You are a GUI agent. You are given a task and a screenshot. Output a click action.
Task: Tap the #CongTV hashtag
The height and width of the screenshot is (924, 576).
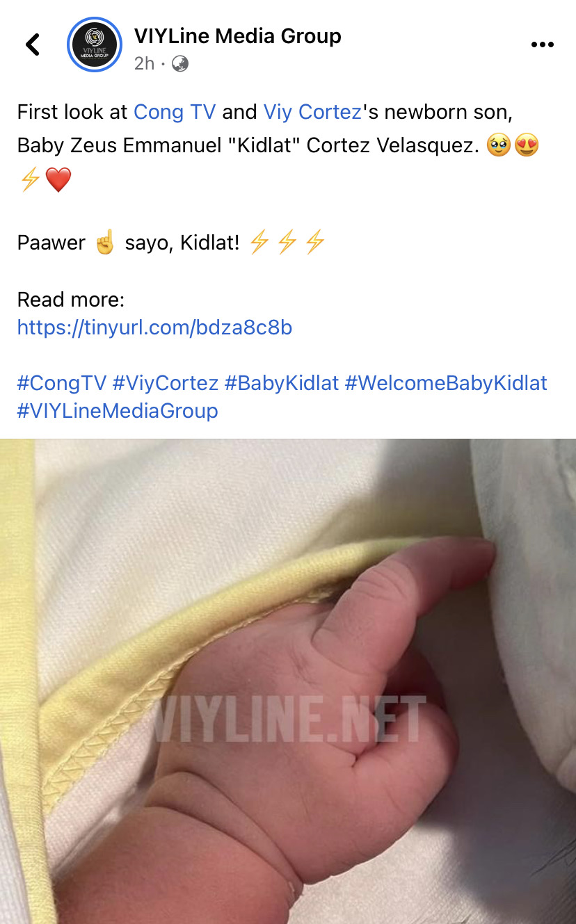62,383
